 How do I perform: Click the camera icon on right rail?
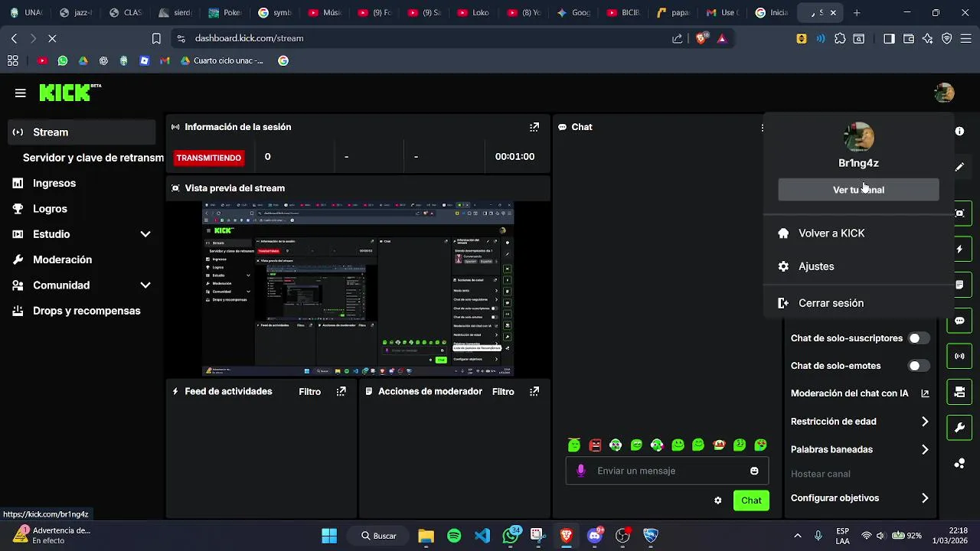coord(959,393)
